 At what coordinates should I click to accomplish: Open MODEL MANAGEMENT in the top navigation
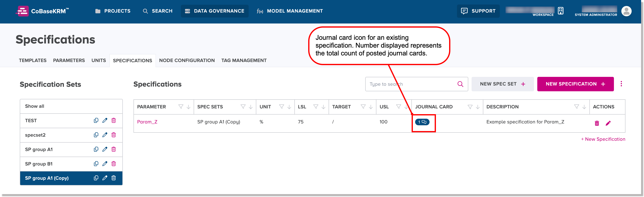point(295,11)
